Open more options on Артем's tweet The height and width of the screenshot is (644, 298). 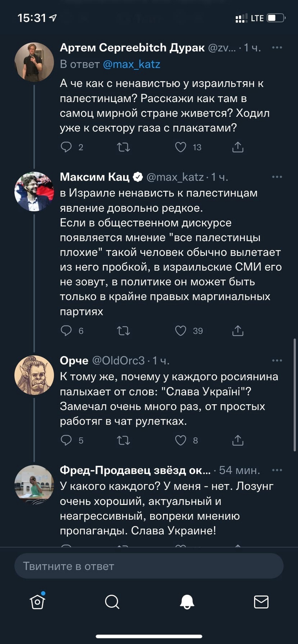pyautogui.click(x=277, y=48)
